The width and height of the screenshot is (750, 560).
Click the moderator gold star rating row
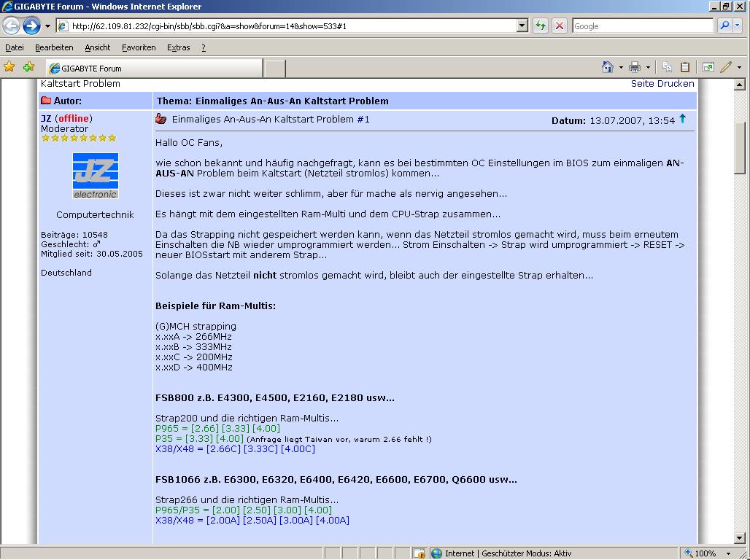tap(79, 139)
